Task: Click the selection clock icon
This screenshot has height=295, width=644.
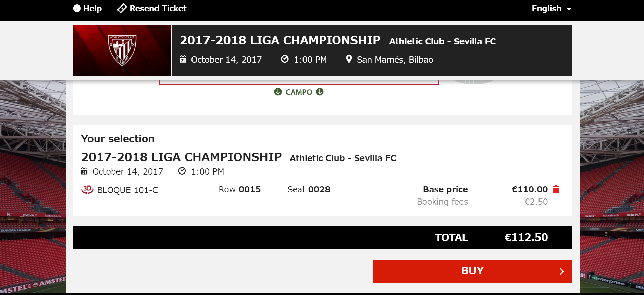Action: click(182, 171)
